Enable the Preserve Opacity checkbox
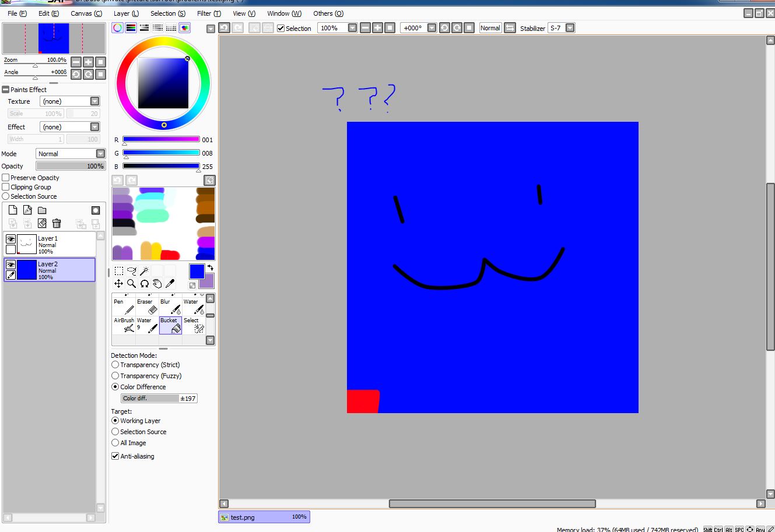This screenshot has height=532, width=775. pos(6,178)
